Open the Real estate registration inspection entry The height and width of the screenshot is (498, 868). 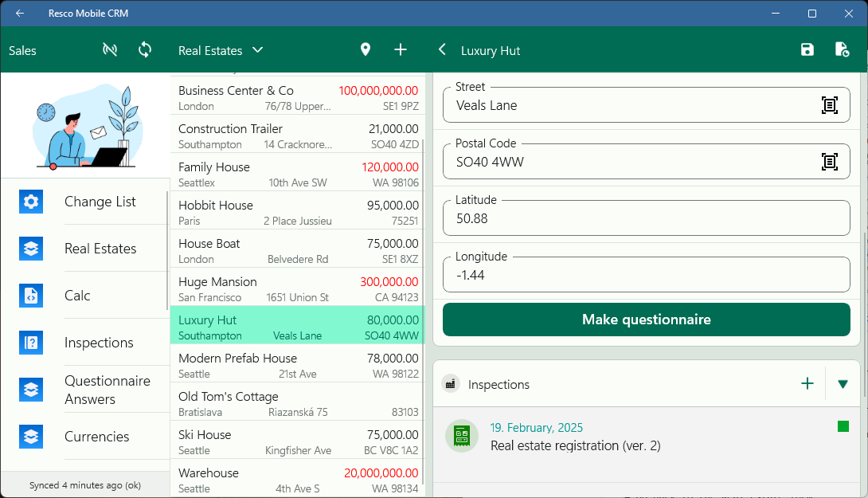coord(575,437)
